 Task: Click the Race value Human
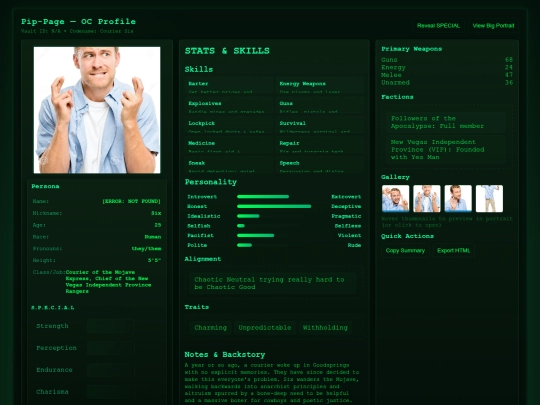coord(153,237)
